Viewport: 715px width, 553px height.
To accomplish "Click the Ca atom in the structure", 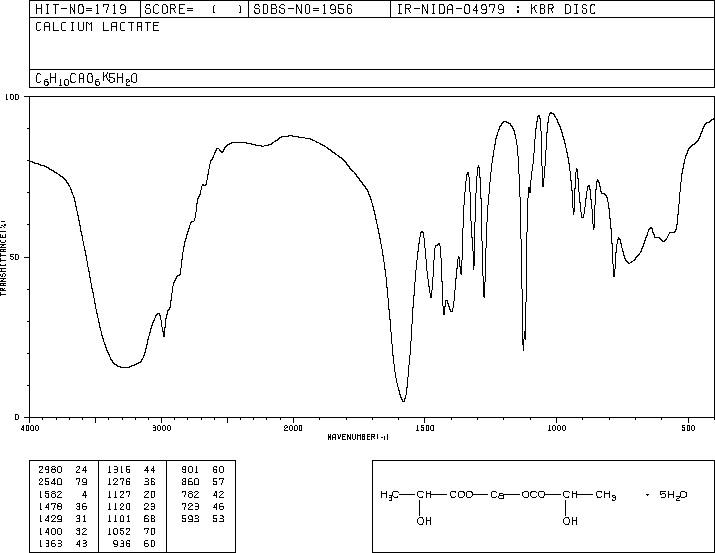I will point(497,495).
